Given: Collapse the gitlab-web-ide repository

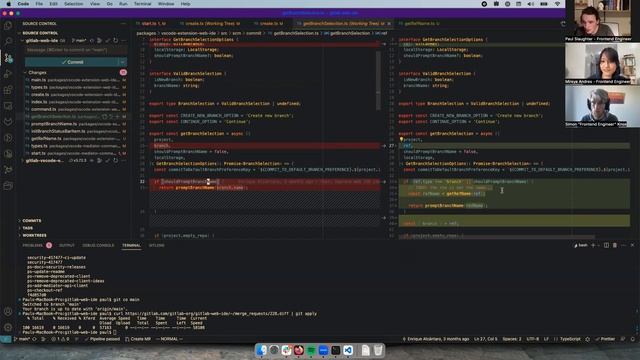Looking at the screenshot, I should pyautogui.click(x=22, y=40).
